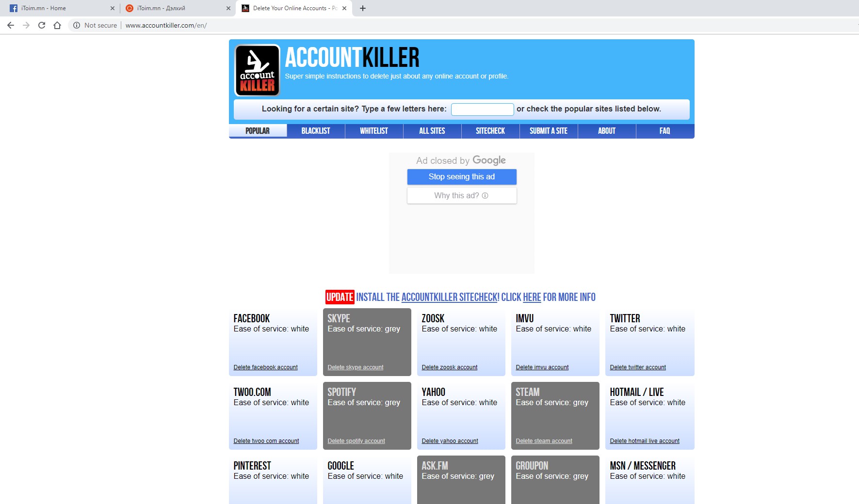Go to the browser home icon
Viewport: 859px width, 504px height.
(57, 25)
